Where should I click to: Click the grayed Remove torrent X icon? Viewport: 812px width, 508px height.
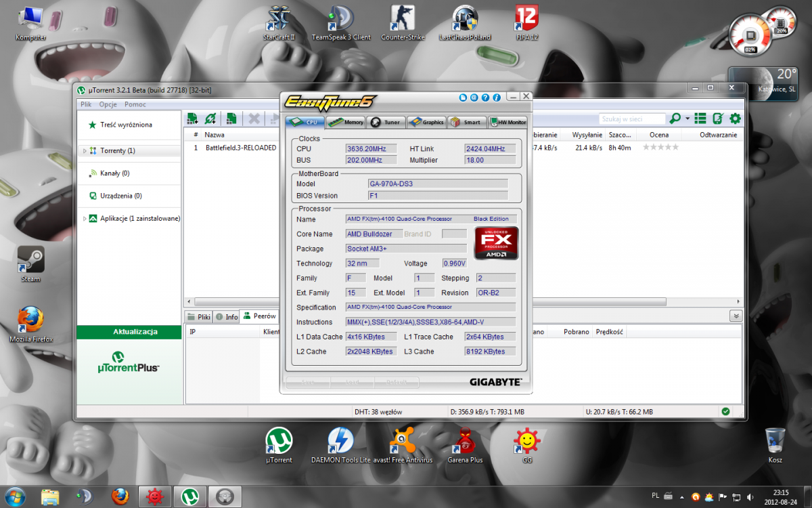click(254, 119)
